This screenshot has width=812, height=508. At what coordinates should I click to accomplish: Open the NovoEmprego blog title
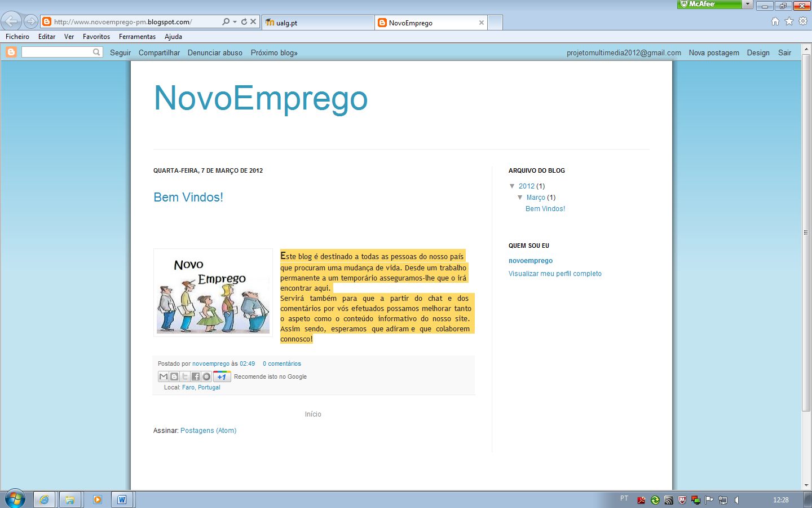tap(261, 98)
